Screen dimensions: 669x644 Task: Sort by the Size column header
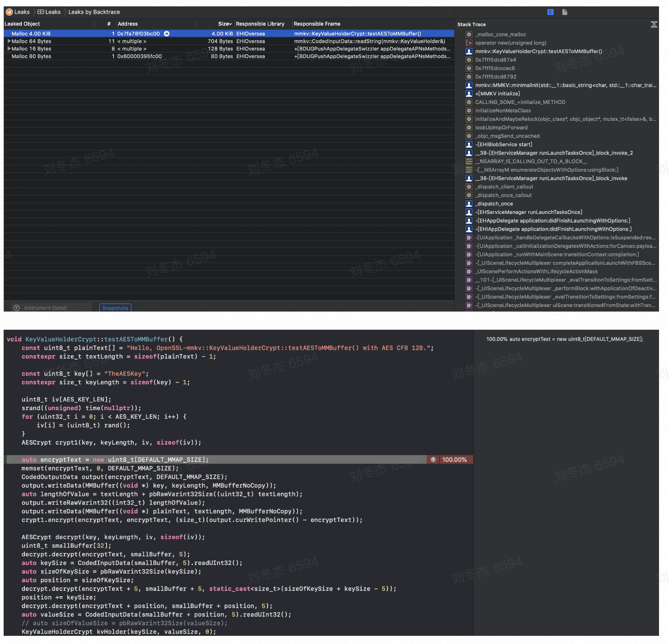tap(225, 24)
